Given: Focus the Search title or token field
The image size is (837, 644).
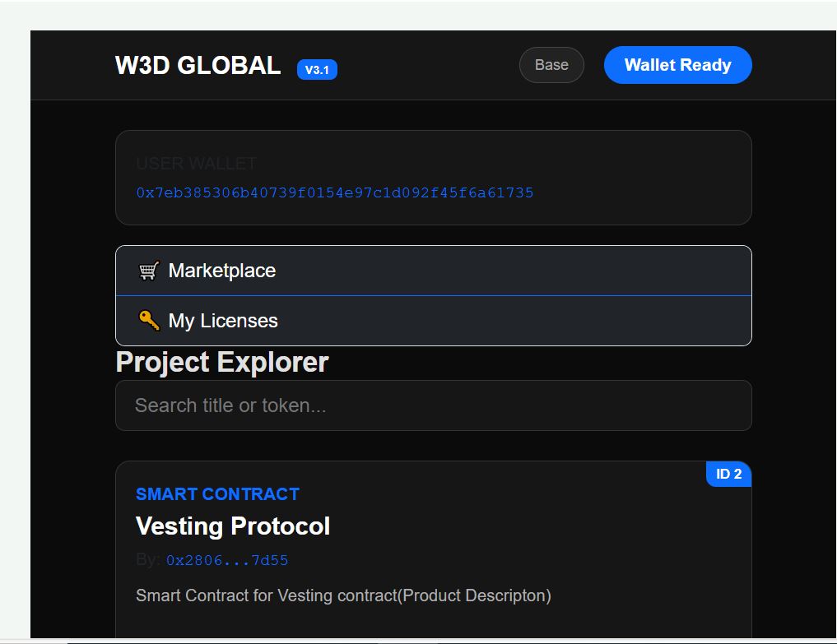Looking at the screenshot, I should point(434,405).
